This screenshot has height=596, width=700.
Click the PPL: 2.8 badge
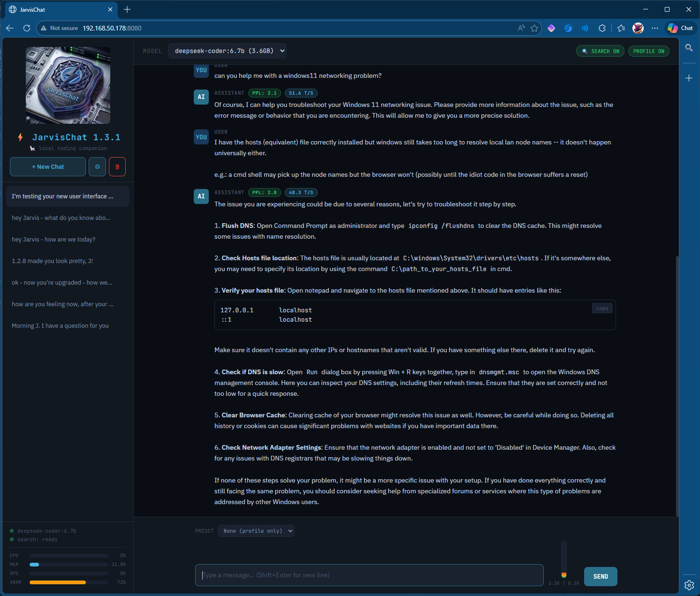[x=264, y=192]
